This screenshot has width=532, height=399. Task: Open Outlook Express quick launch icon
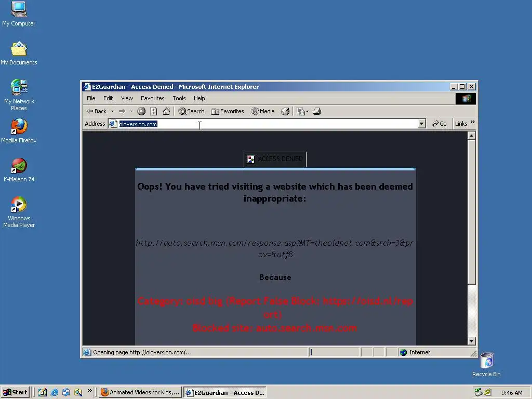[66, 392]
